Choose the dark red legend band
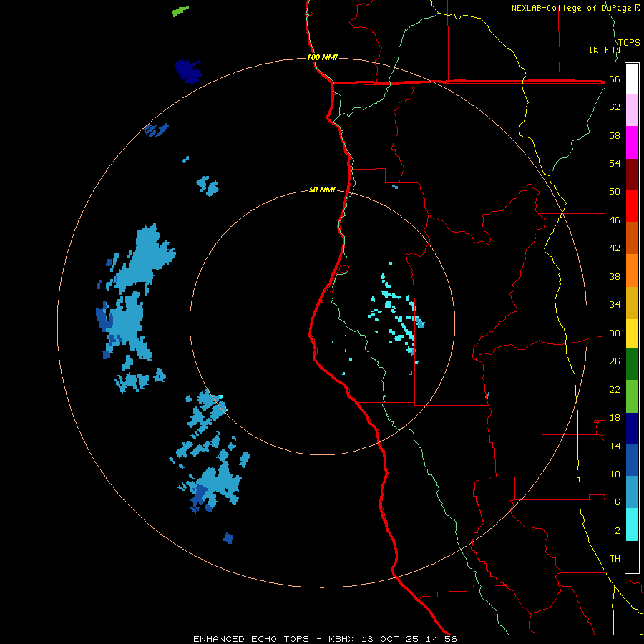This screenshot has height=644, width=644. pos(632,175)
